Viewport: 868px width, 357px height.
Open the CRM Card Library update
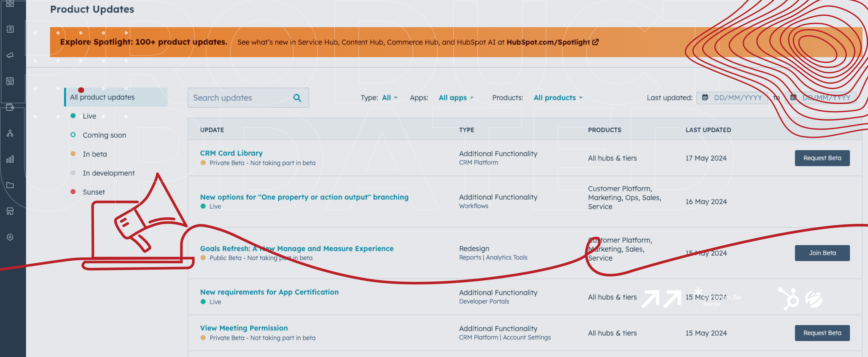(x=231, y=153)
